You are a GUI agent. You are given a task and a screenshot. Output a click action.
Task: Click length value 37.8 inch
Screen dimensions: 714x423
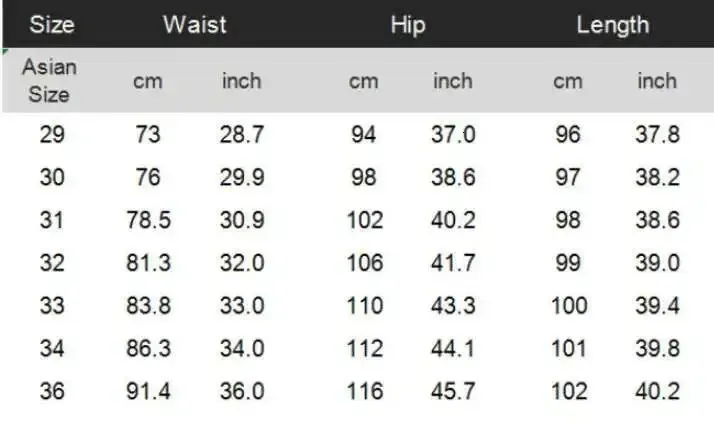tap(657, 134)
